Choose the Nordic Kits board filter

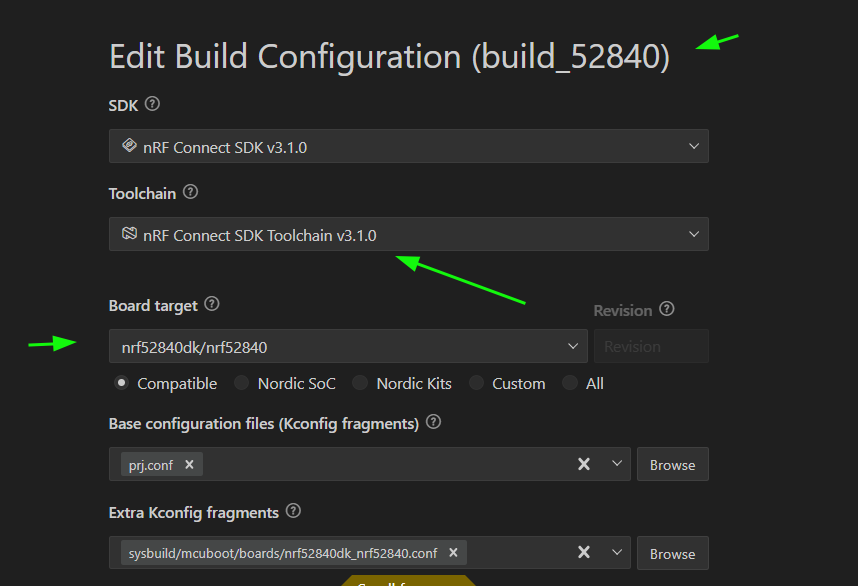pyautogui.click(x=360, y=383)
